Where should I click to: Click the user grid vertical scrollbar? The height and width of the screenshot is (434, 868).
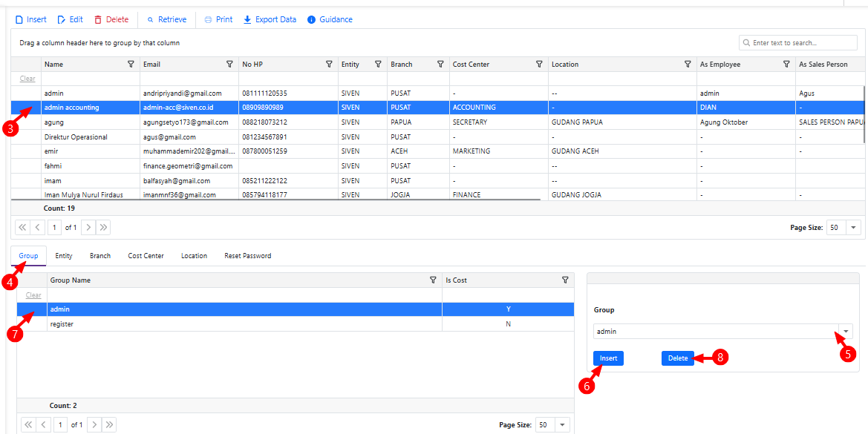pos(864,115)
